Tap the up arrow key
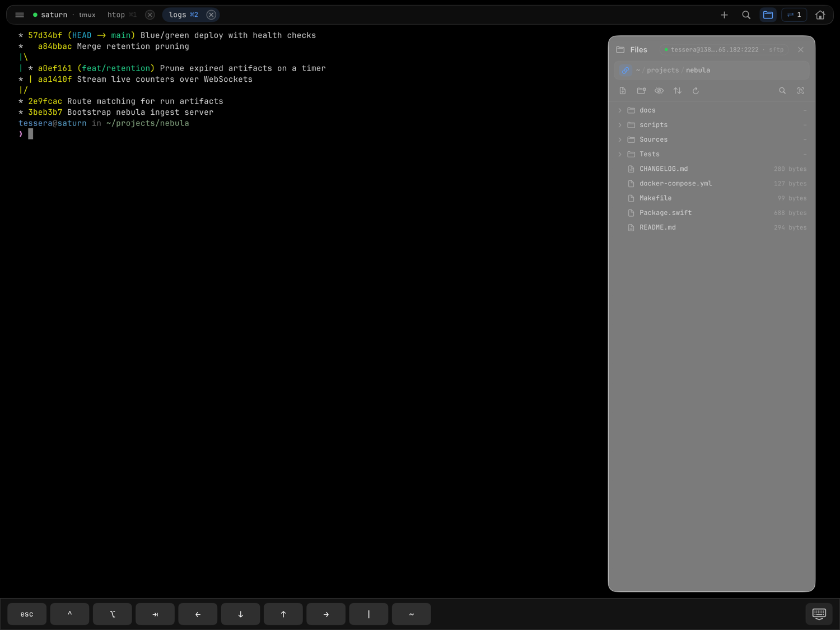 tap(283, 614)
